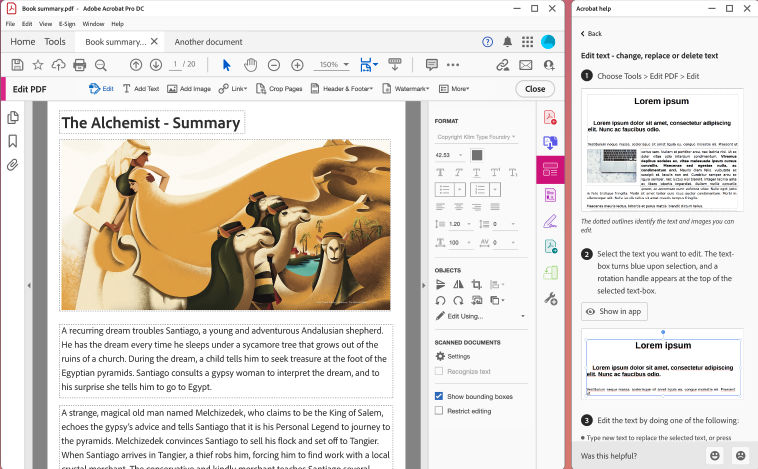Image resolution: width=758 pixels, height=469 pixels.
Task: Click the Add Image tool
Action: click(188, 89)
